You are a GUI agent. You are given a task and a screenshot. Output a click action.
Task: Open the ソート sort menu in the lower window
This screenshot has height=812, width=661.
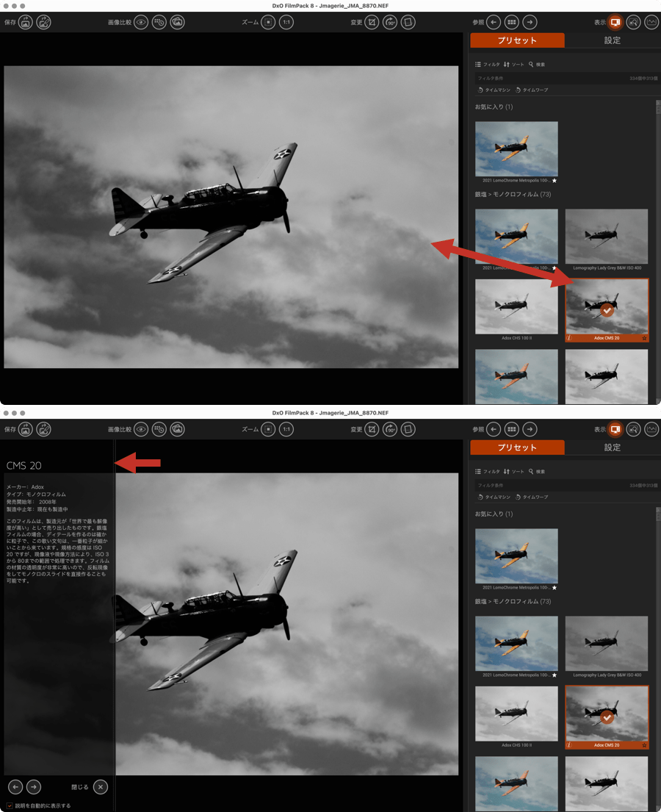514,472
